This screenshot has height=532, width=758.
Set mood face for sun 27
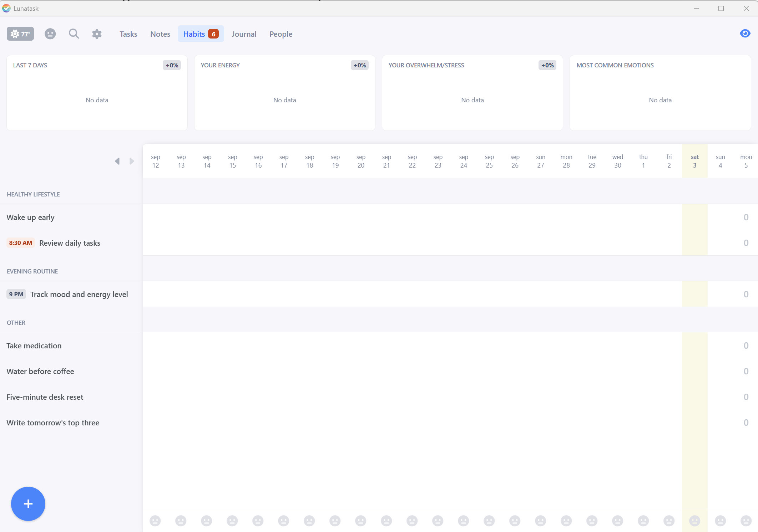pyautogui.click(x=541, y=521)
